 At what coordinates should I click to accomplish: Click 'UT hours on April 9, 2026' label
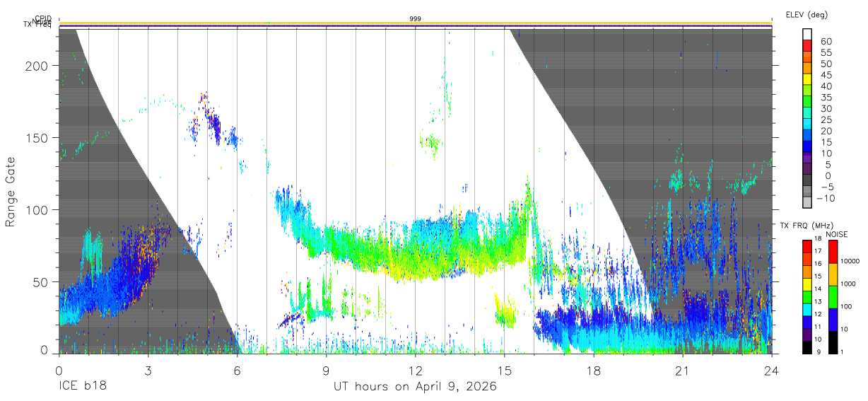(x=415, y=387)
